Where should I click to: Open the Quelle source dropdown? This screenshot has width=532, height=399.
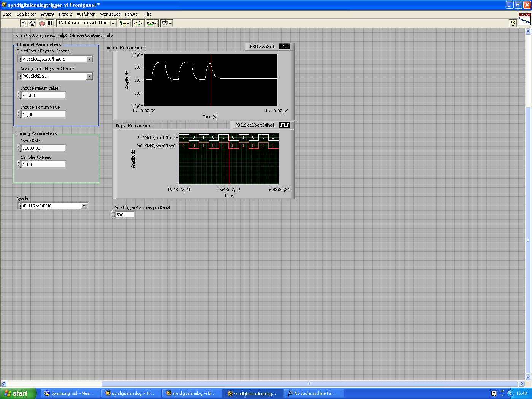[84, 206]
